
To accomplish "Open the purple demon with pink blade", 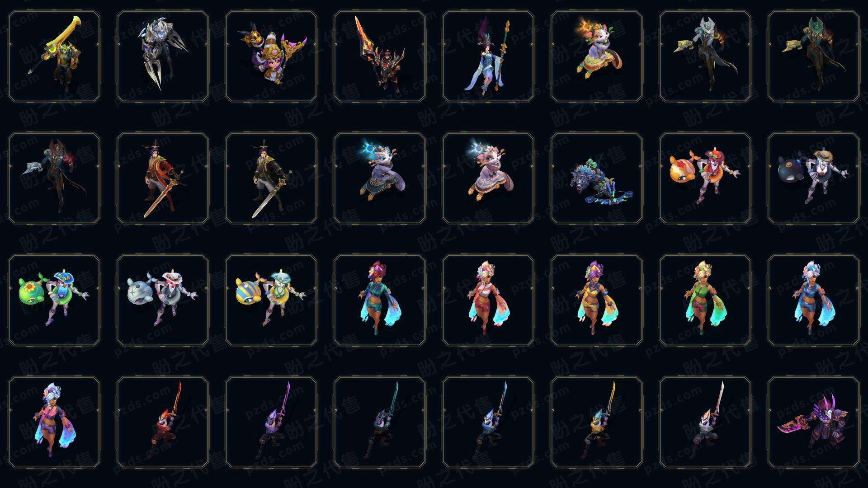I will (814, 422).
